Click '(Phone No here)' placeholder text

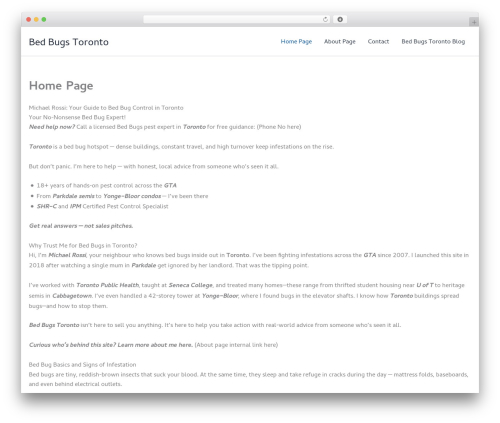click(279, 127)
